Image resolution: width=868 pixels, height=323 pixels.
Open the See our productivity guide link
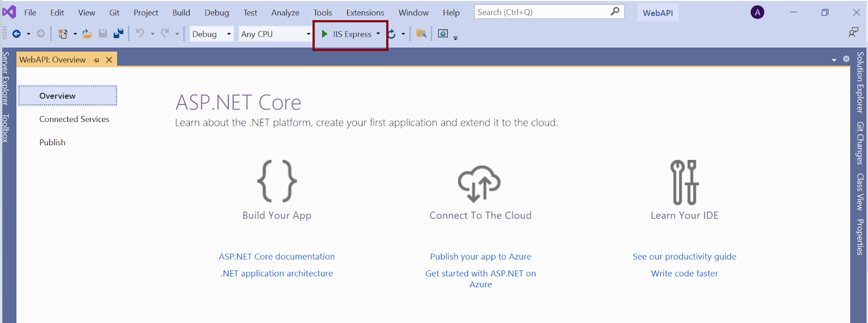coord(684,256)
